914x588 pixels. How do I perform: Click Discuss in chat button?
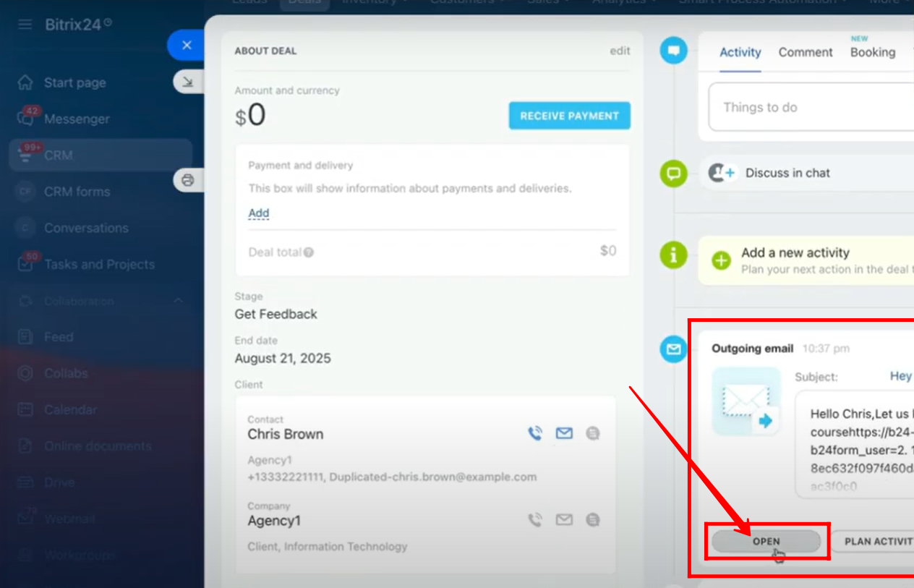click(x=787, y=173)
